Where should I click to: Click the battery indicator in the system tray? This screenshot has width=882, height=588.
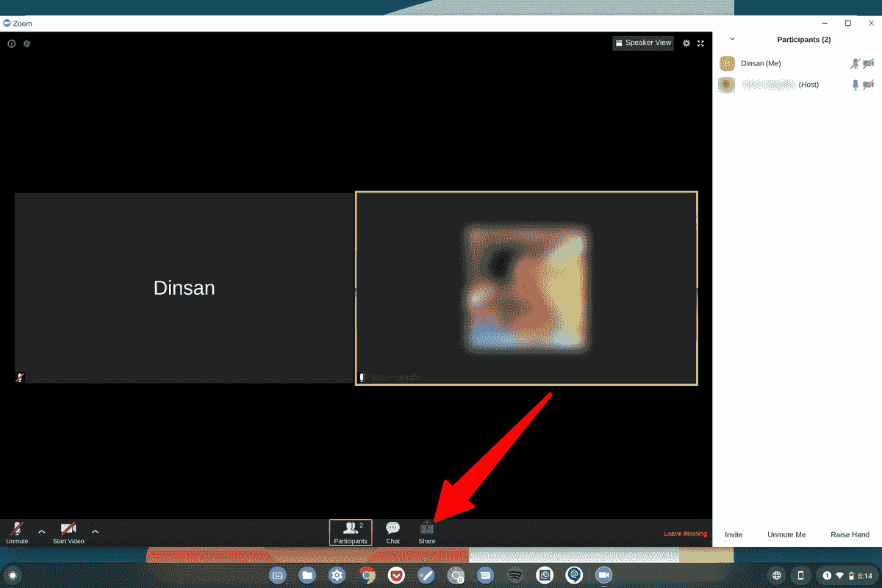(851, 576)
